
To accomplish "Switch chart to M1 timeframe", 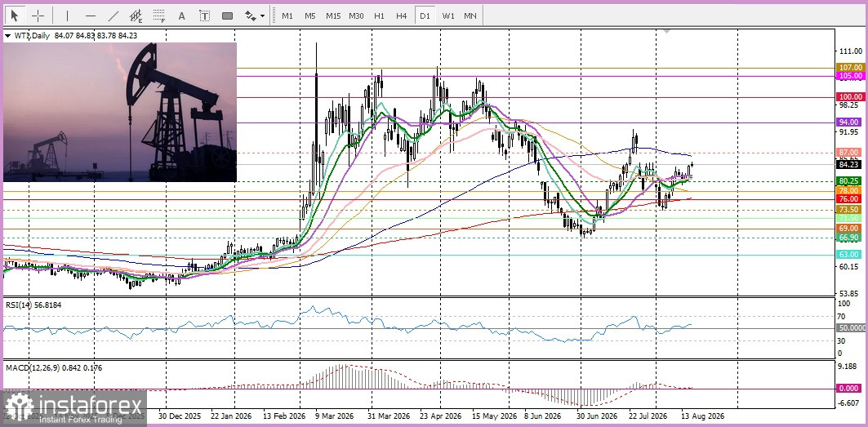I will point(287,16).
